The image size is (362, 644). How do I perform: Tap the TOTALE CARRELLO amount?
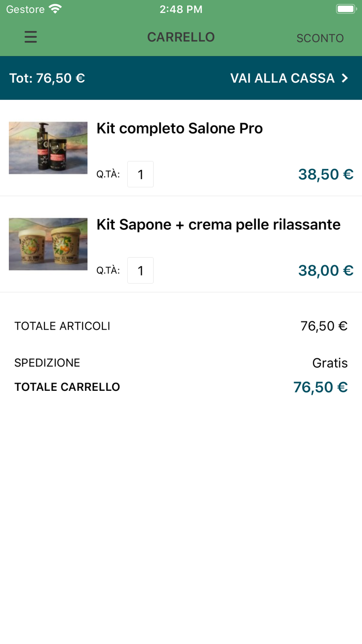[x=320, y=387]
